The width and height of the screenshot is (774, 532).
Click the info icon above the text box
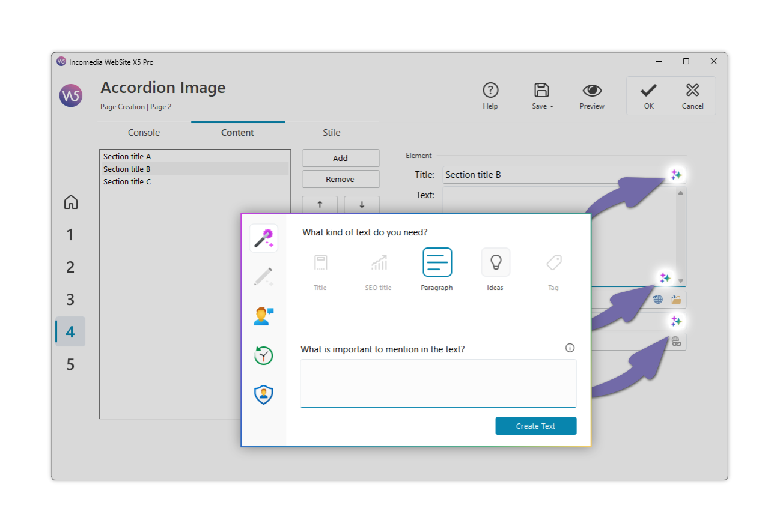(570, 348)
